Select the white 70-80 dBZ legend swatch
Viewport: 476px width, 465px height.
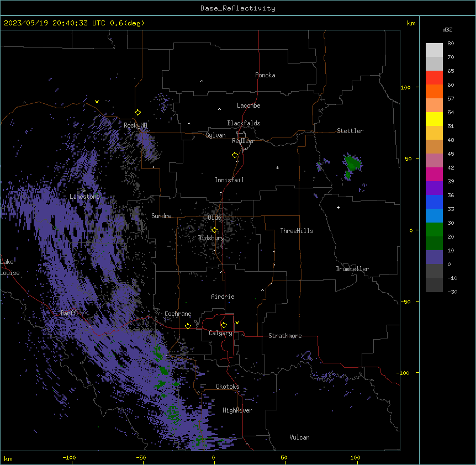tap(434, 50)
